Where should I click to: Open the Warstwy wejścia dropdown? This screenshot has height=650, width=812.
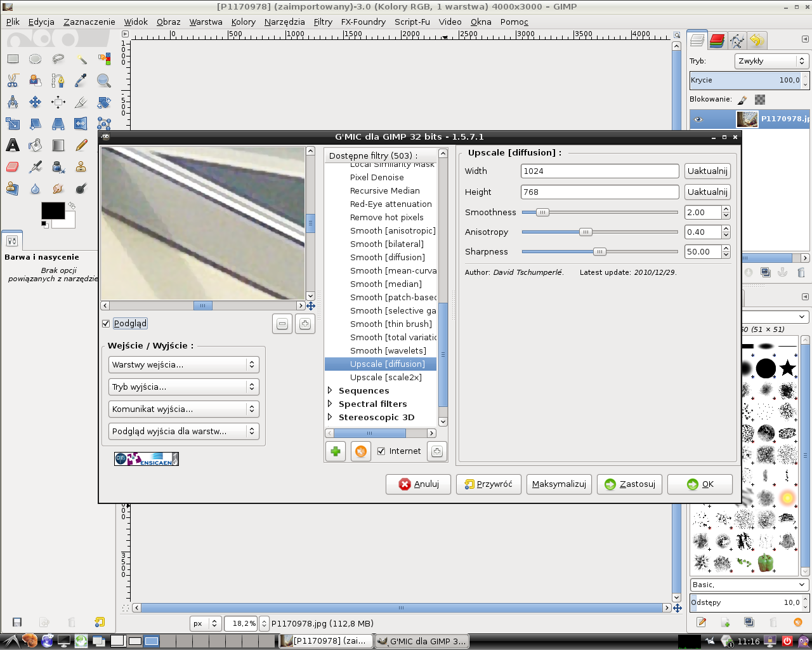click(x=183, y=365)
